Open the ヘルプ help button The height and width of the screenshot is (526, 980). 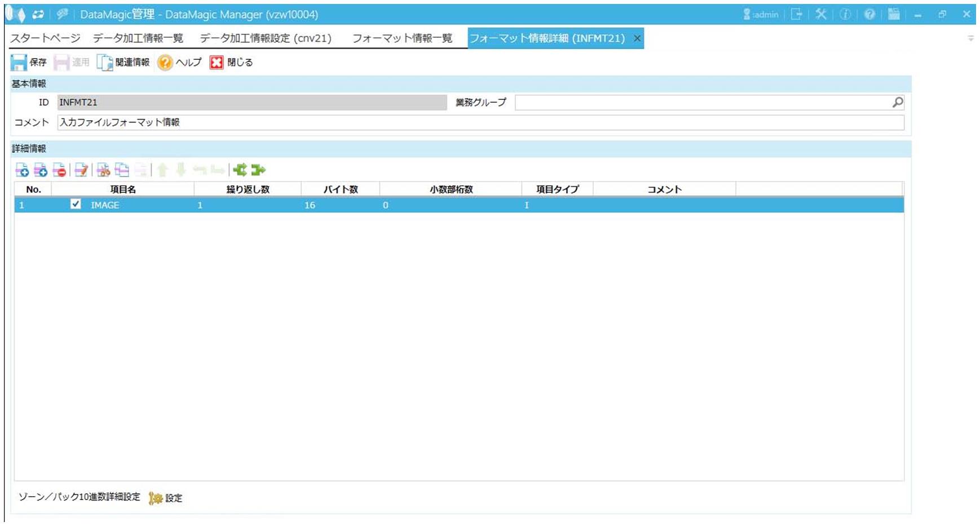coord(179,62)
